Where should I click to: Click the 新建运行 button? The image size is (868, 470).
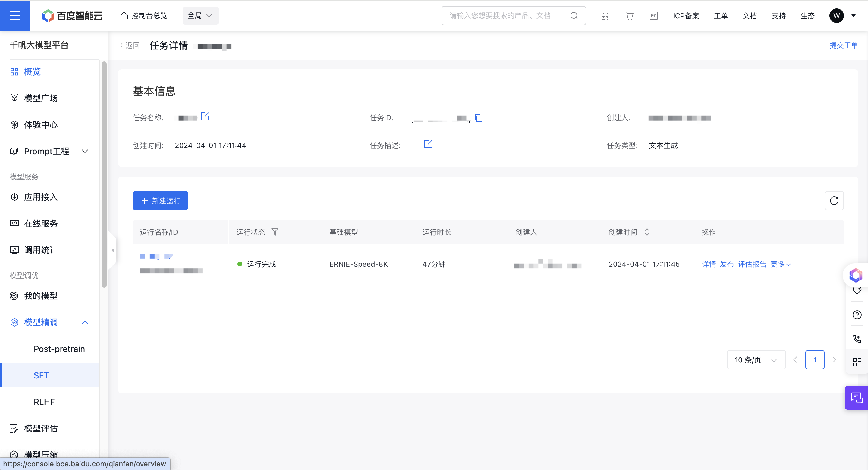pos(160,200)
